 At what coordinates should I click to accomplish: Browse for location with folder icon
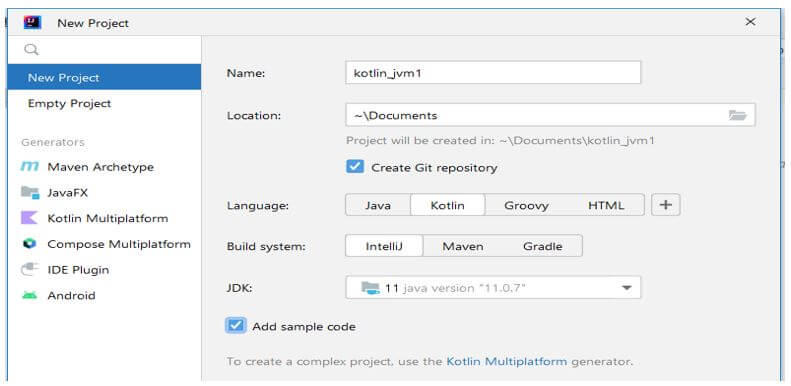pyautogui.click(x=737, y=115)
